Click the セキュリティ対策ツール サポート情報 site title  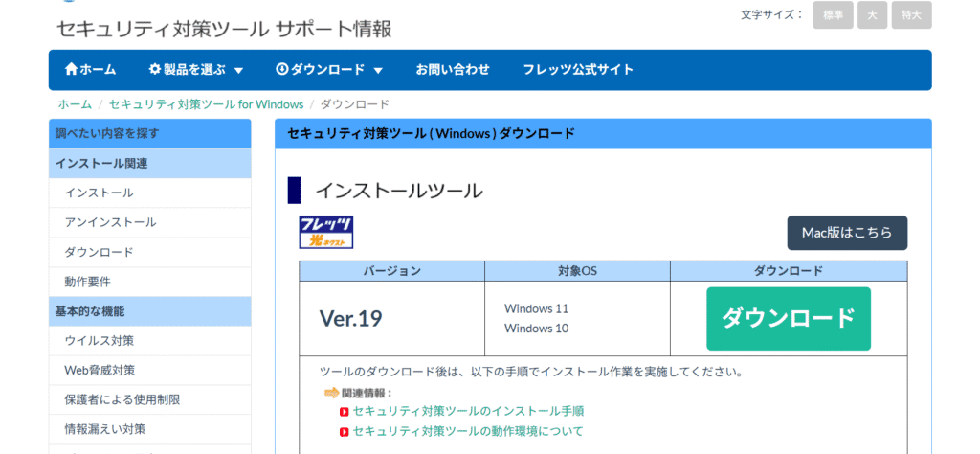224,29
